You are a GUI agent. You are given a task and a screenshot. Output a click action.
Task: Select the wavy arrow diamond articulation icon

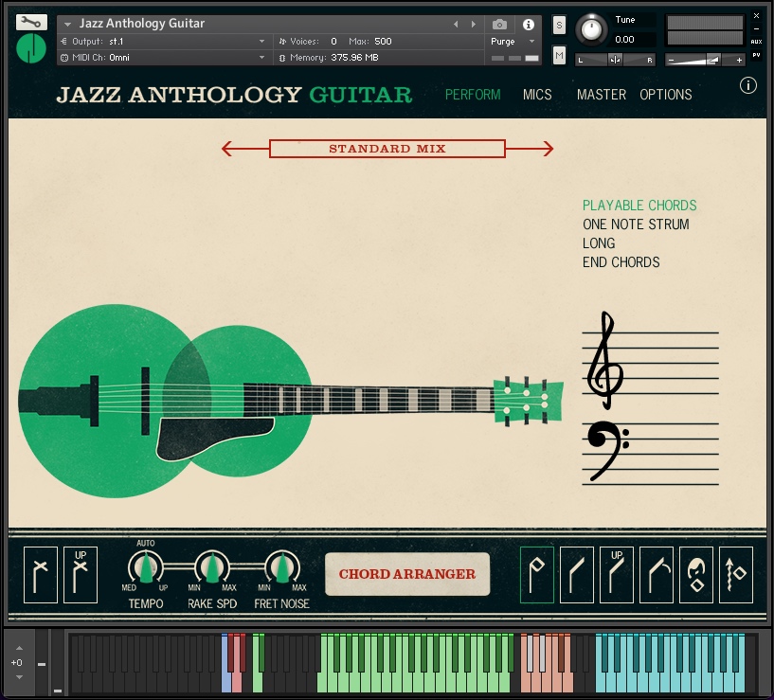click(x=735, y=575)
